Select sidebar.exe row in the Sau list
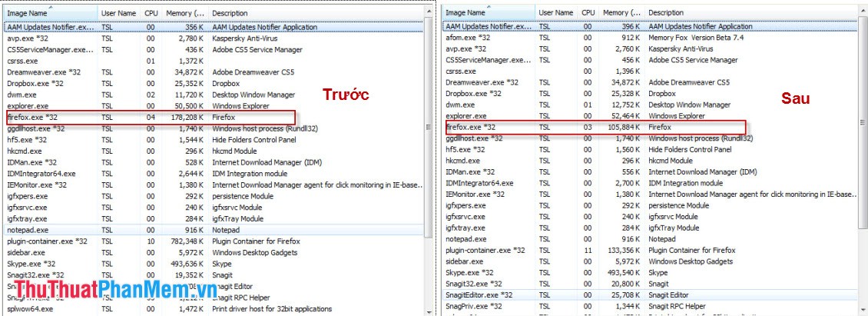The height and width of the screenshot is (316, 868). [x=651, y=261]
